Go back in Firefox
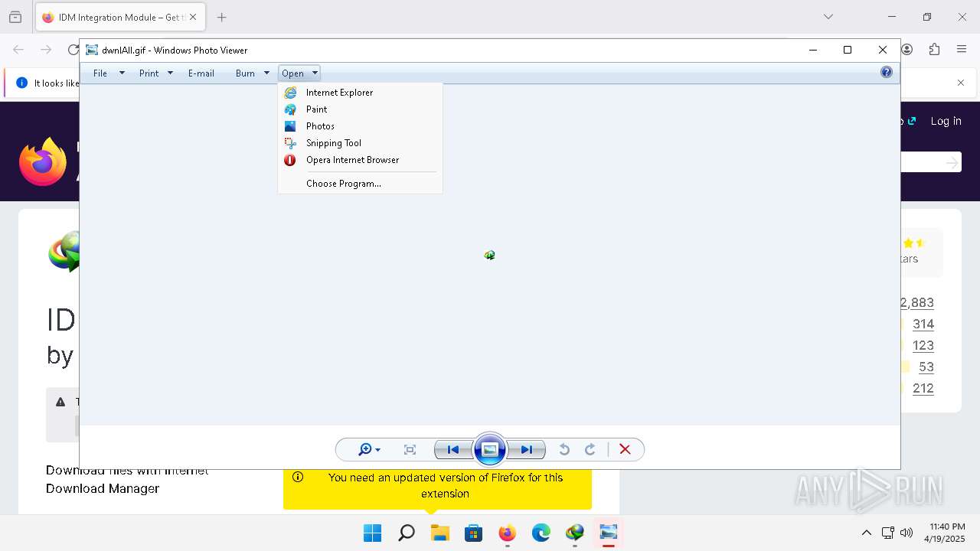980x551 pixels. 18,50
